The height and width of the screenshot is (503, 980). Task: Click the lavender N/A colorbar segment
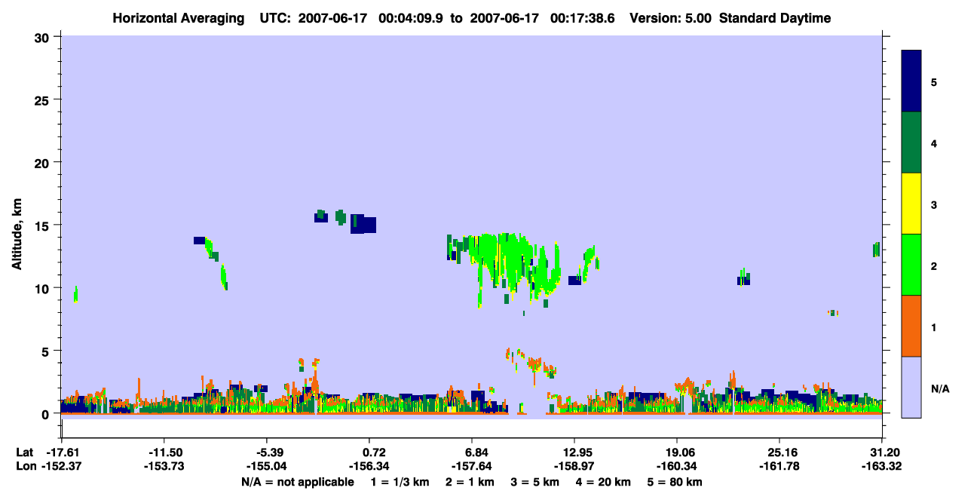(x=911, y=387)
